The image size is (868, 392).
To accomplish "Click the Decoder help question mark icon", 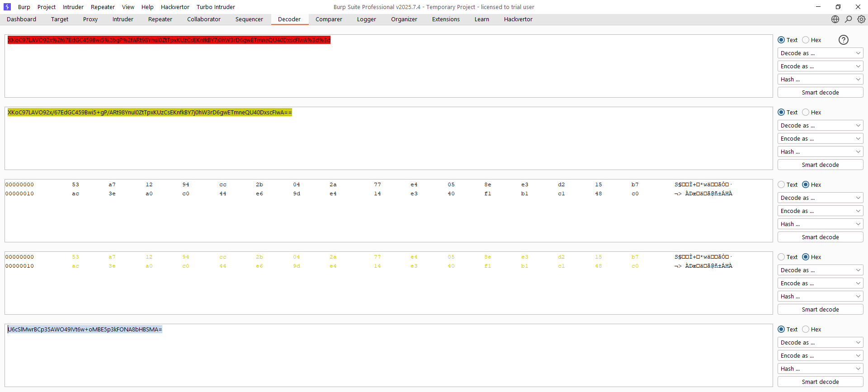I will [843, 40].
